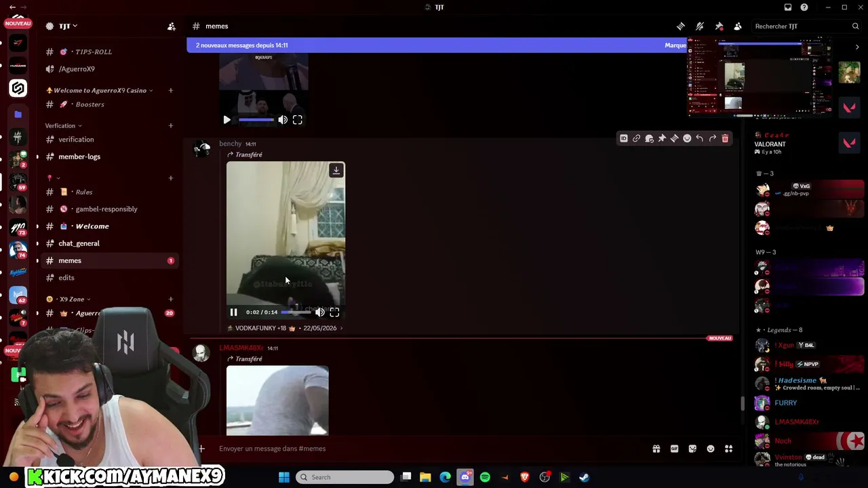Image resolution: width=868 pixels, height=488 pixels.
Task: Mark new messages as read in banner
Action: (675, 45)
